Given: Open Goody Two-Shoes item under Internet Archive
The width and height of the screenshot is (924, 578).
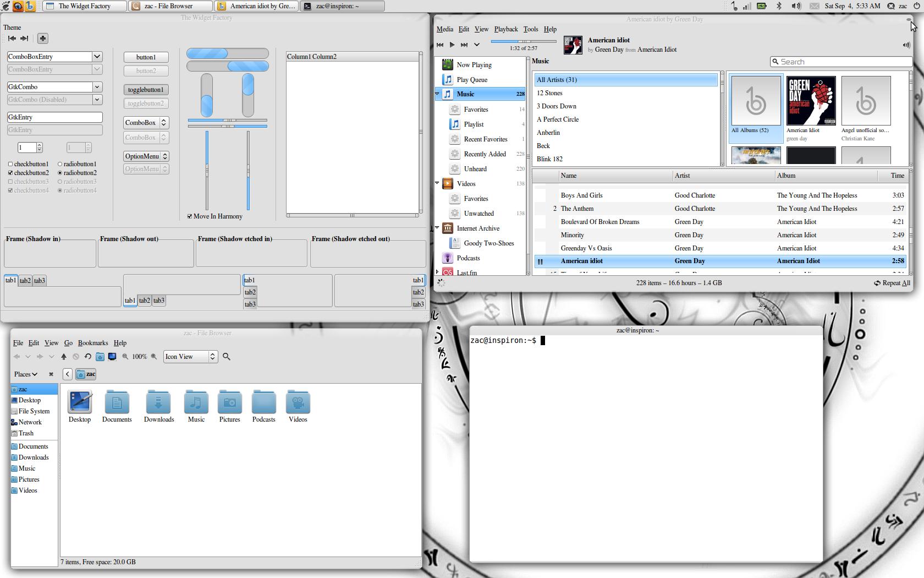Looking at the screenshot, I should 488,243.
